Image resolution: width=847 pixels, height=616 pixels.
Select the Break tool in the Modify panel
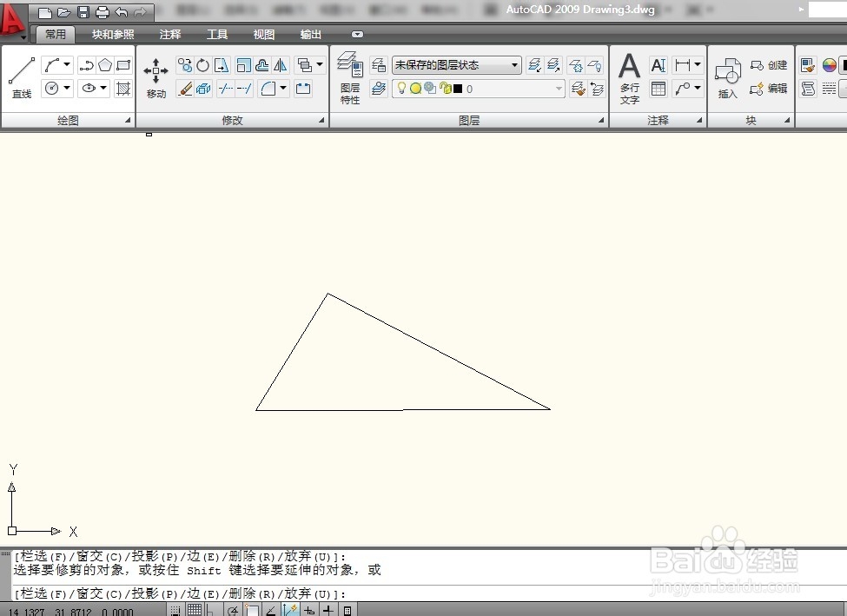303,88
